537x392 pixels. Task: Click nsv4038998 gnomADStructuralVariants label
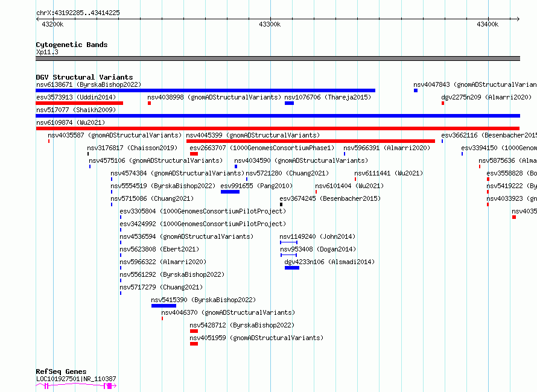(214, 97)
